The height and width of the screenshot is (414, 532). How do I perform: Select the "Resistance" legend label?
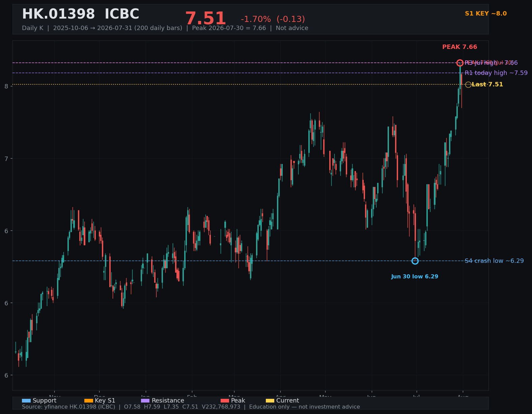pos(168,401)
